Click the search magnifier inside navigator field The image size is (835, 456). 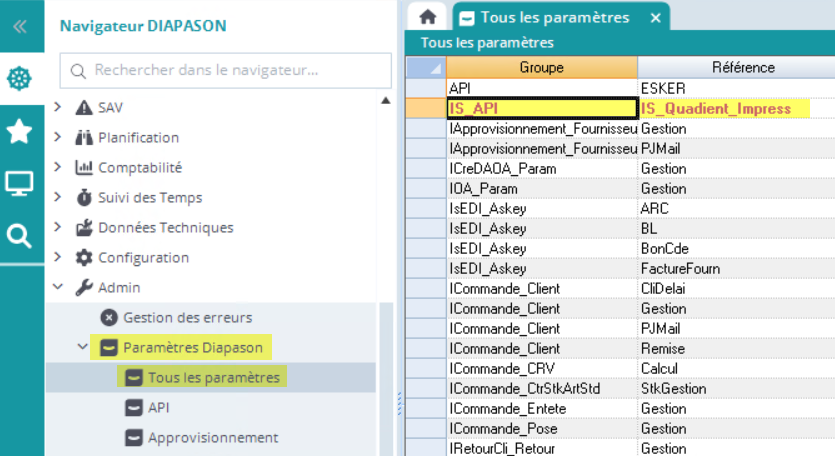click(x=78, y=71)
